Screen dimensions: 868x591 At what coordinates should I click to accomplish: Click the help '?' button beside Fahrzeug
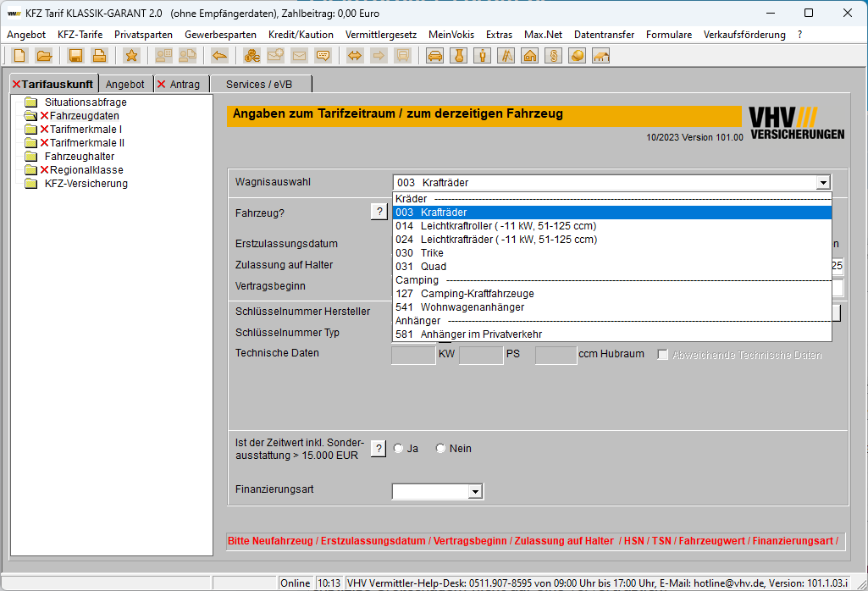pyautogui.click(x=379, y=213)
